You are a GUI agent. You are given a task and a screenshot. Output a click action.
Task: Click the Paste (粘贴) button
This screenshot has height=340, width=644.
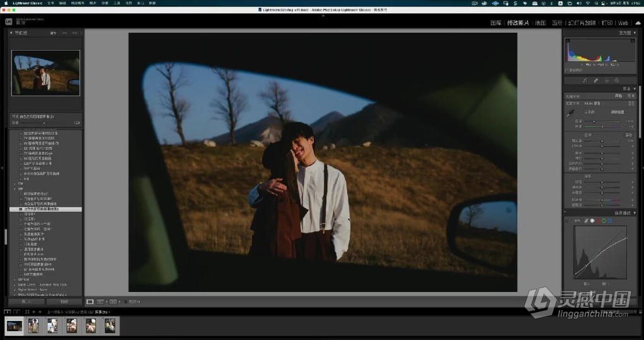click(64, 301)
